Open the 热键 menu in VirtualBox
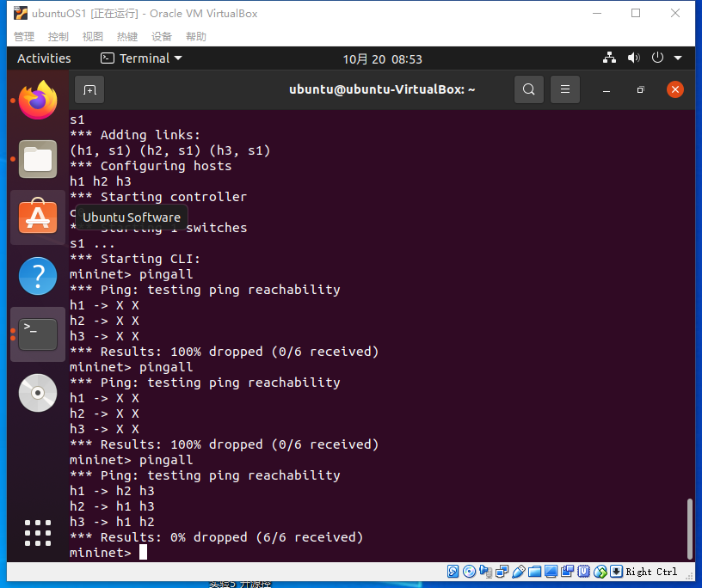702x588 pixels. point(127,36)
